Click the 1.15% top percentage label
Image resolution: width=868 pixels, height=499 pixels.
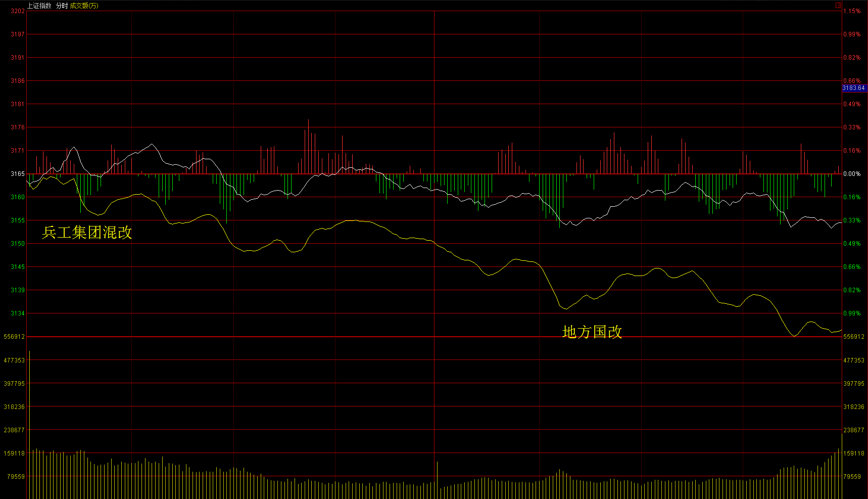pyautogui.click(x=852, y=11)
